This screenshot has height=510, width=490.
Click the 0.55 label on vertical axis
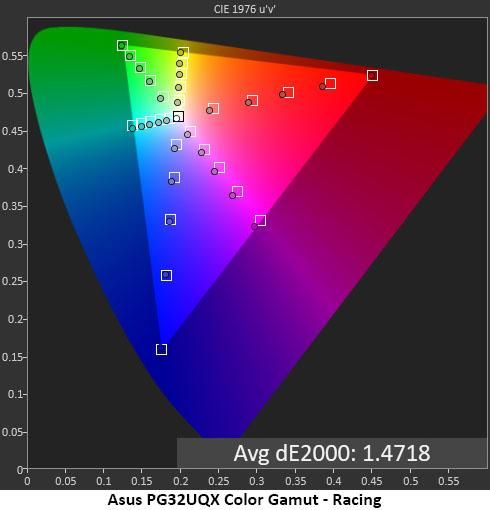(x=12, y=56)
